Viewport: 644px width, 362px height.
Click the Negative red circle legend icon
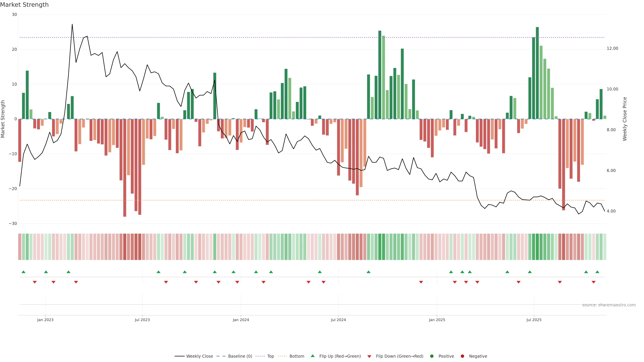pos(462,356)
